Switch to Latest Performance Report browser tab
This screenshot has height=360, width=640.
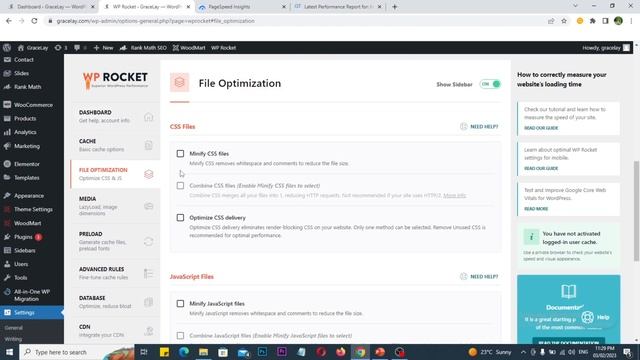pos(337,7)
